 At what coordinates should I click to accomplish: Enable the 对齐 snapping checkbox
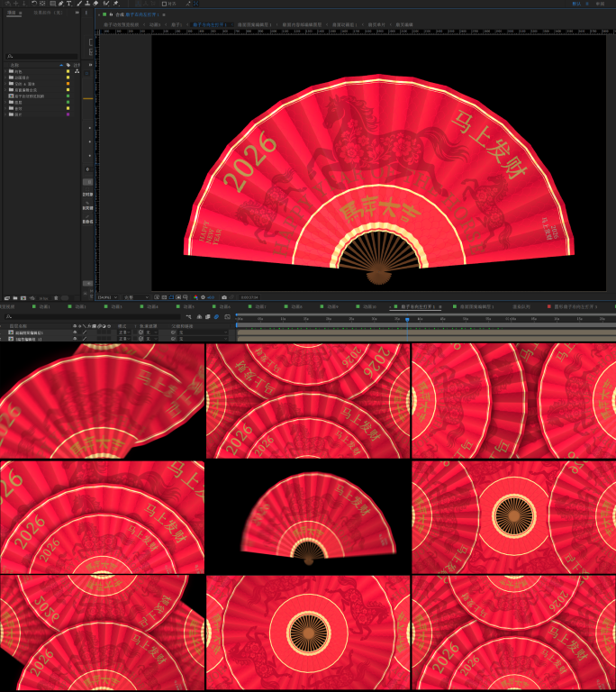(x=164, y=4)
